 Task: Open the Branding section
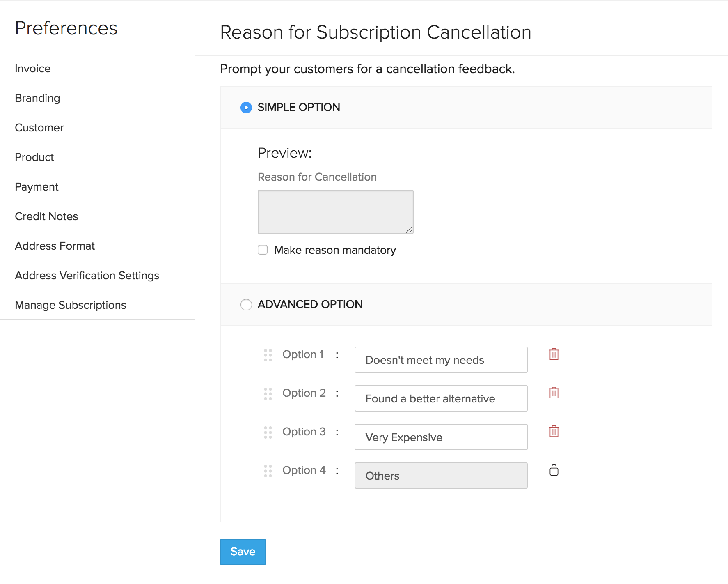[37, 98]
